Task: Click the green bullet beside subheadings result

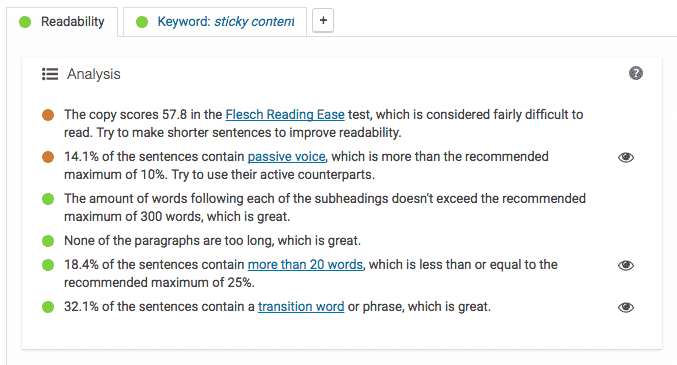Action: pos(48,199)
